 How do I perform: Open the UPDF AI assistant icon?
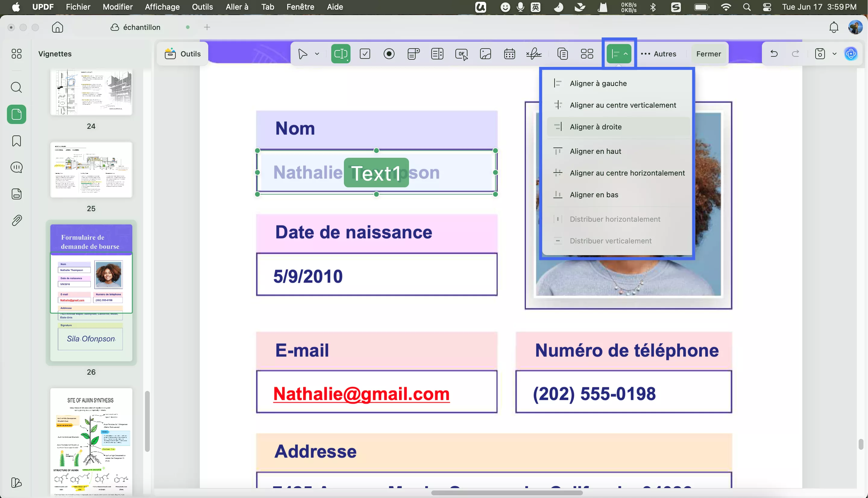(x=851, y=54)
